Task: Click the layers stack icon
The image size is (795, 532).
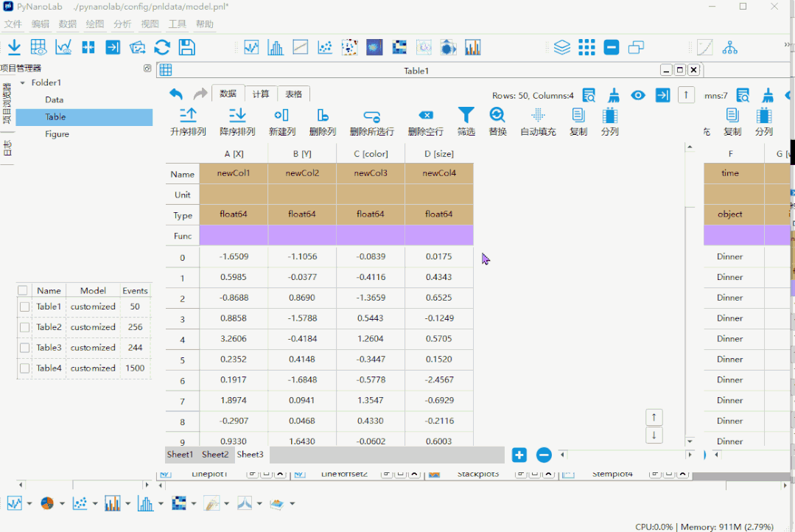Action: [561, 47]
